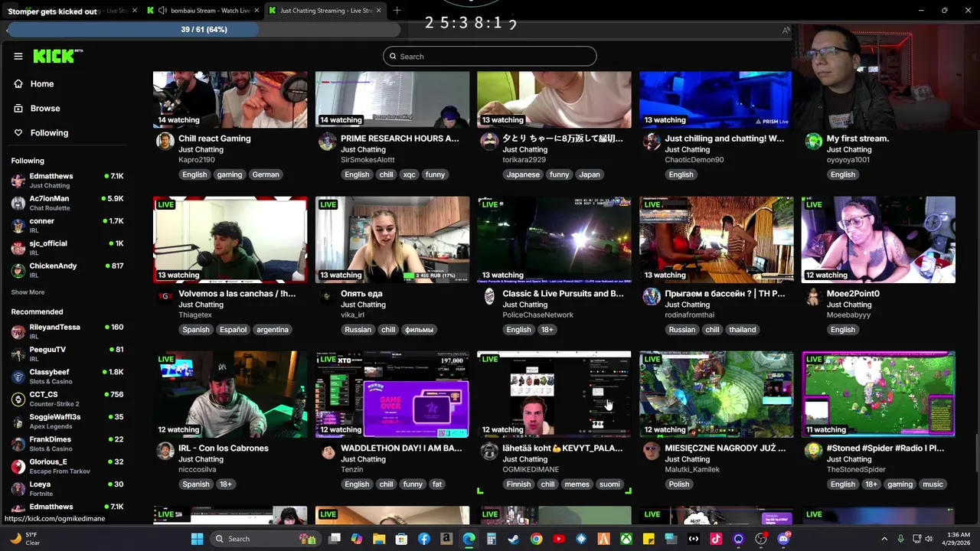Image resolution: width=980 pixels, height=551 pixels.
Task: Go to Home in the sidebar
Action: (x=42, y=84)
